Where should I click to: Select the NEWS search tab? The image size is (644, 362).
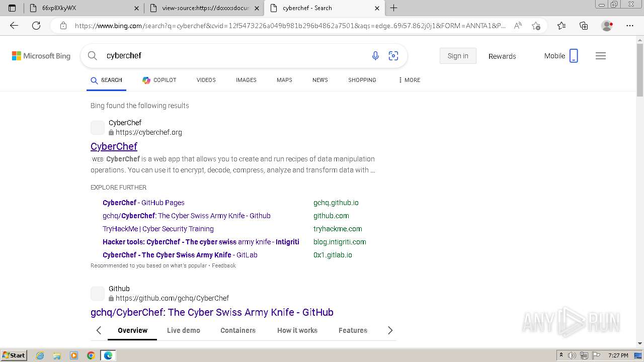click(x=320, y=80)
